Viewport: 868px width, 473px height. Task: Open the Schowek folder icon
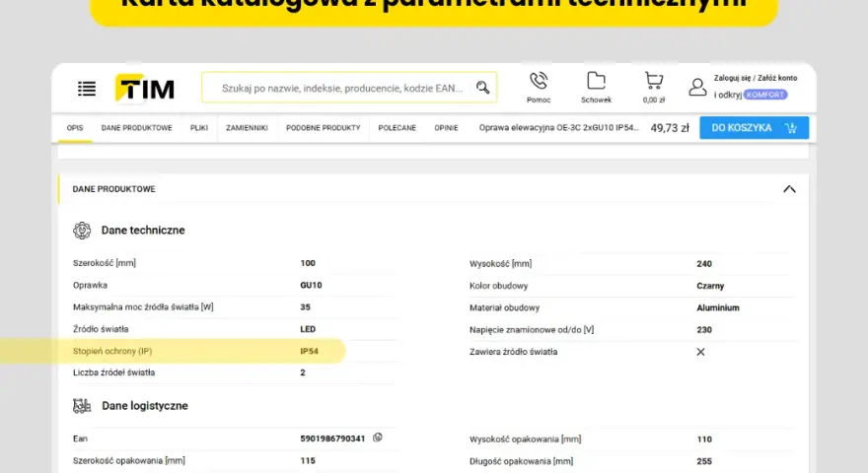[x=596, y=82]
